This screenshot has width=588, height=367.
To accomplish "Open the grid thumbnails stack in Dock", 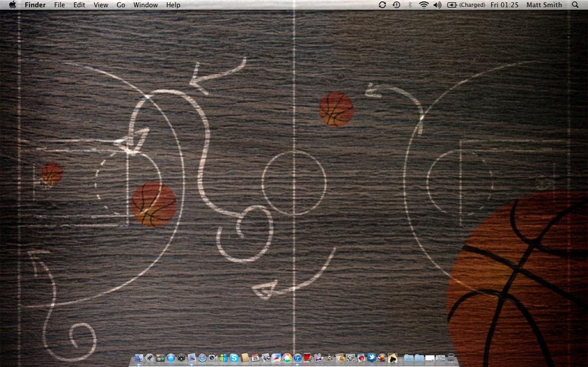I will coord(440,358).
